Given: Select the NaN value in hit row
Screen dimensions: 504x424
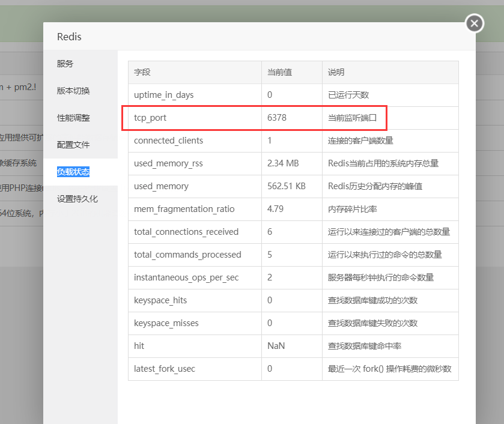Looking at the screenshot, I should (x=276, y=346).
